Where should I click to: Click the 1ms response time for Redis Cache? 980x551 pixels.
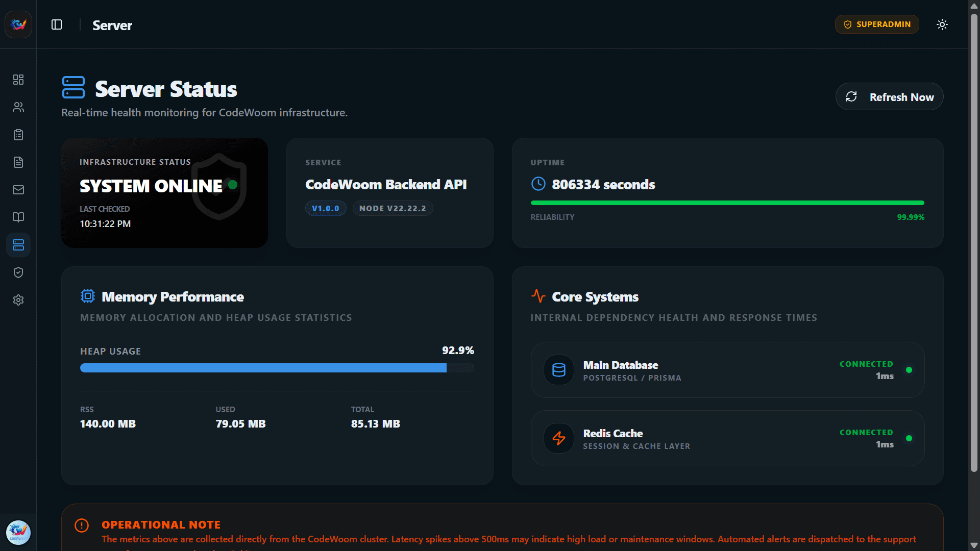[885, 444]
